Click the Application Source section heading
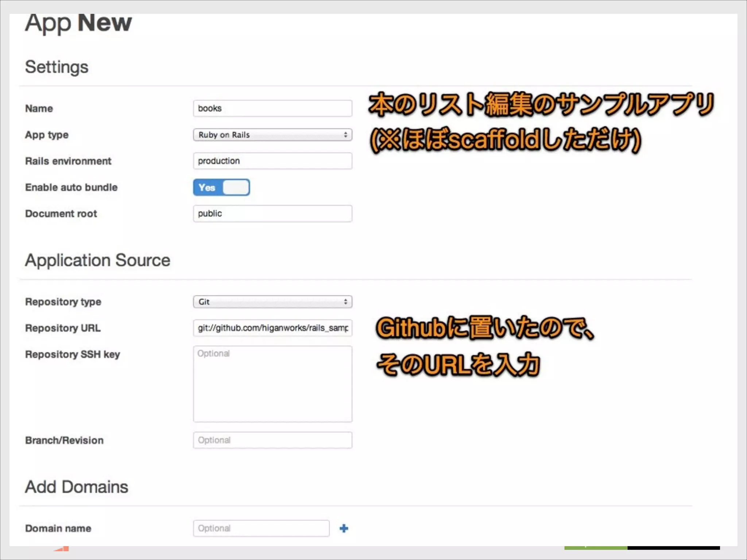Viewport: 747px width, 560px height. pos(97,260)
